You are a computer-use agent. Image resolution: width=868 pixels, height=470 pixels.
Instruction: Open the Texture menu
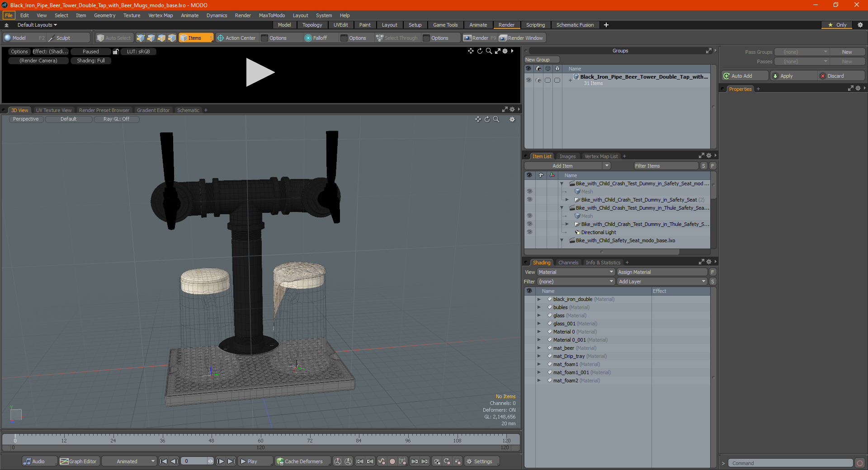pyautogui.click(x=132, y=15)
